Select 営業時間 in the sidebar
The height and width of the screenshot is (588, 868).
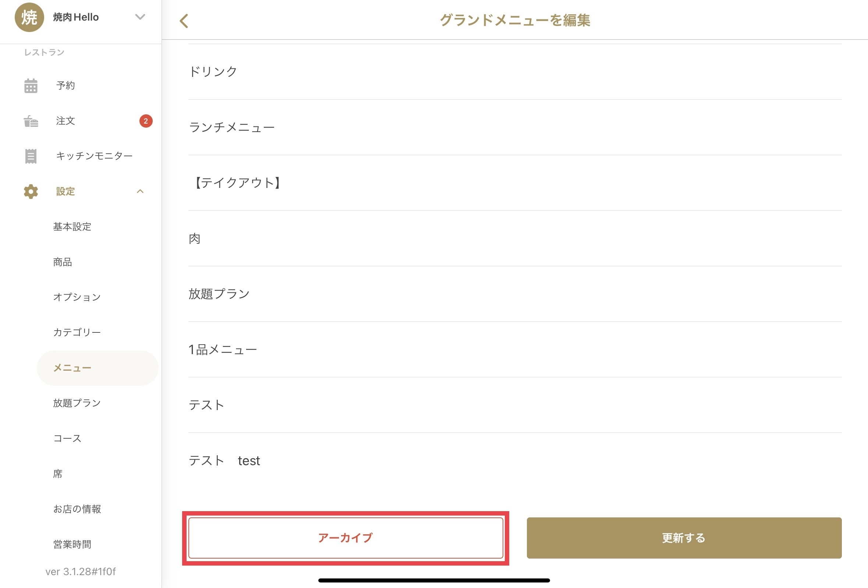(72, 544)
